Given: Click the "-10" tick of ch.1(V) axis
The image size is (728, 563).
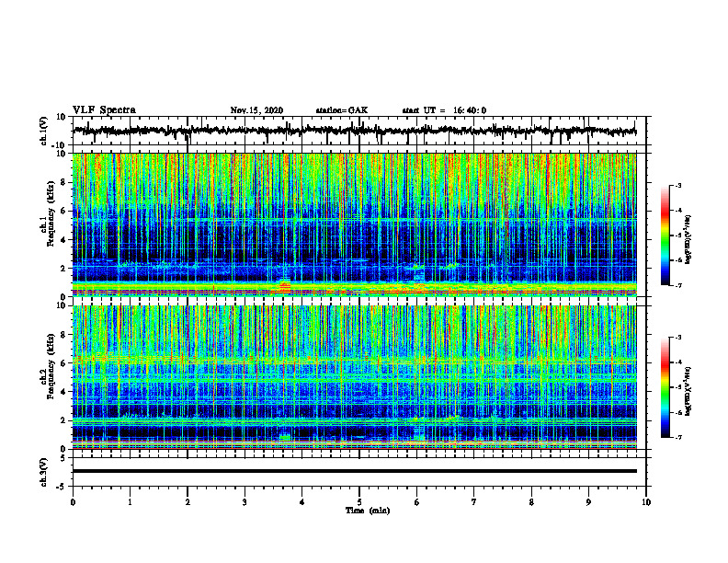Looking at the screenshot, I should [60, 145].
